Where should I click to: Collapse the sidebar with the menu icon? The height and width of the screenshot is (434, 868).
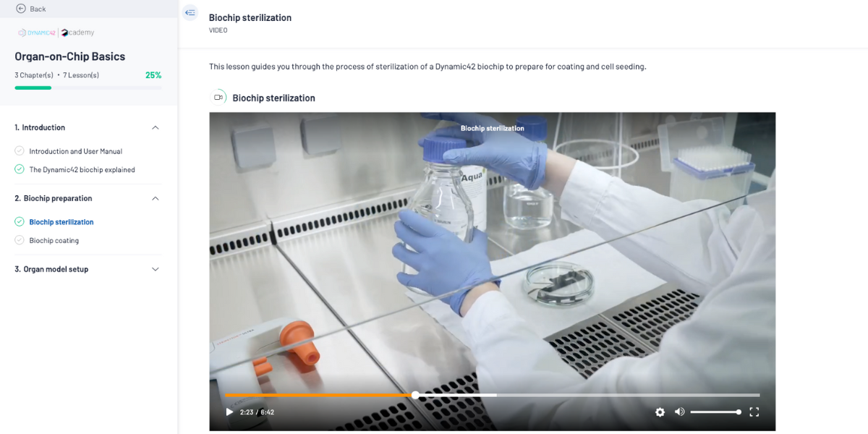coord(190,12)
